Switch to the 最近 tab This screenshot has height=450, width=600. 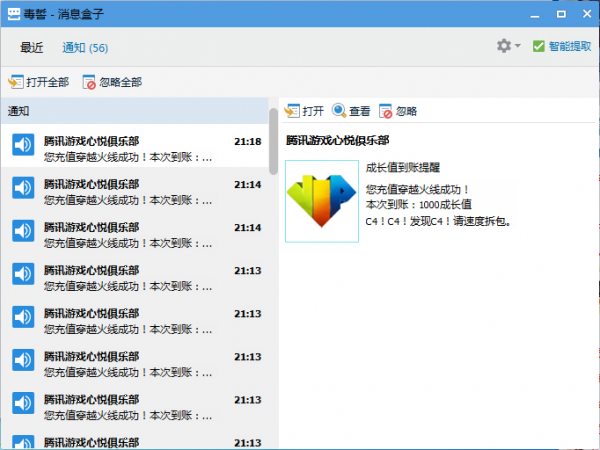tap(32, 47)
